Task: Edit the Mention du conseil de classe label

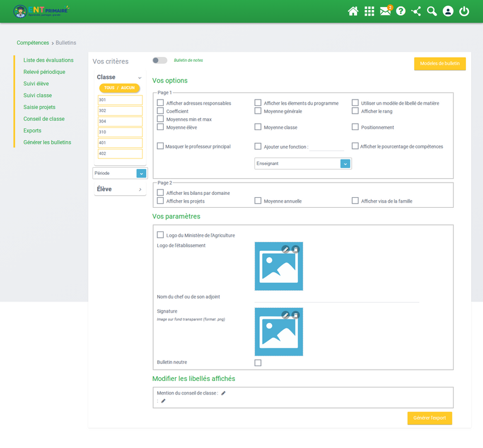Action: point(223,393)
